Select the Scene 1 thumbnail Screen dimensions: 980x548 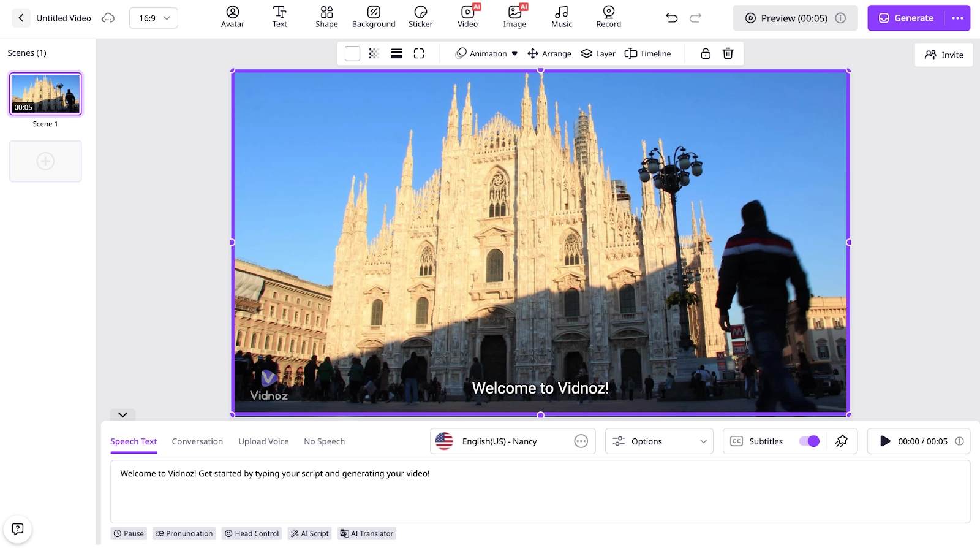[x=45, y=94]
